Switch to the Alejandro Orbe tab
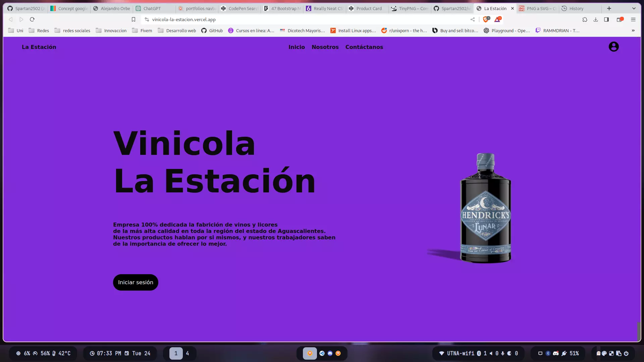 [111, 8]
